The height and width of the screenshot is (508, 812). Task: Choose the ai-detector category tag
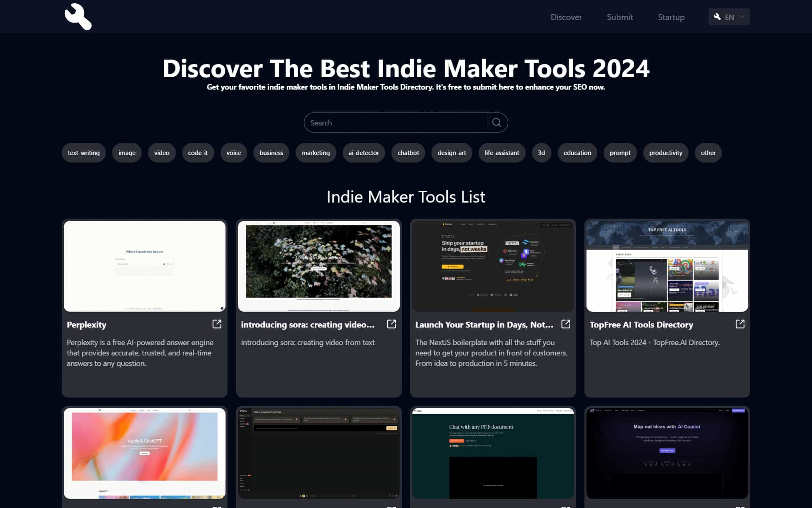364,153
